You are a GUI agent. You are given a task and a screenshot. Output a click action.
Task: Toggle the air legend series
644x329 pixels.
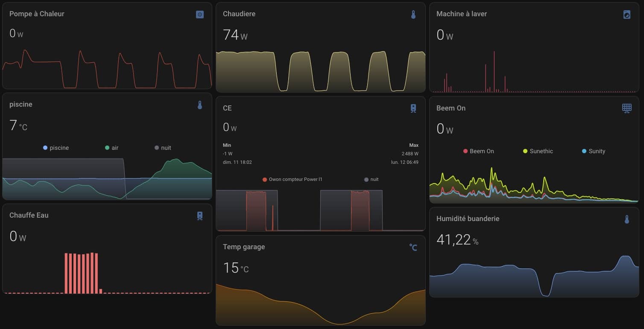(x=112, y=148)
